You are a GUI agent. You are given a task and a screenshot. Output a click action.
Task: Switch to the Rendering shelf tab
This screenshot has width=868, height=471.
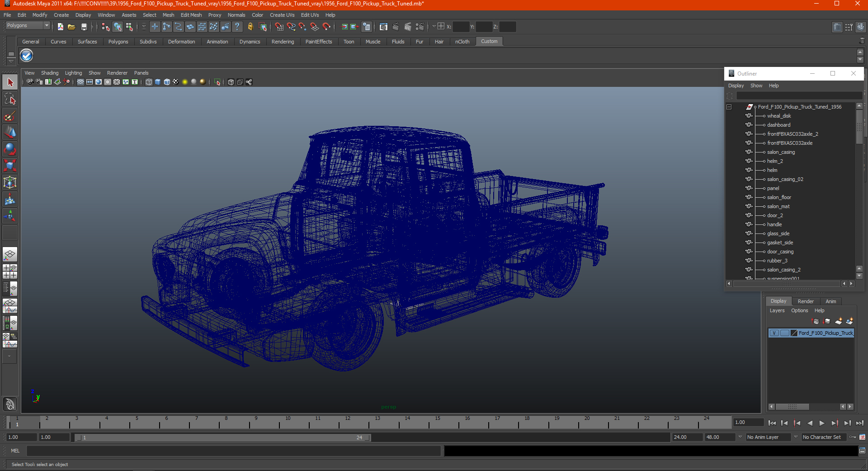point(283,42)
